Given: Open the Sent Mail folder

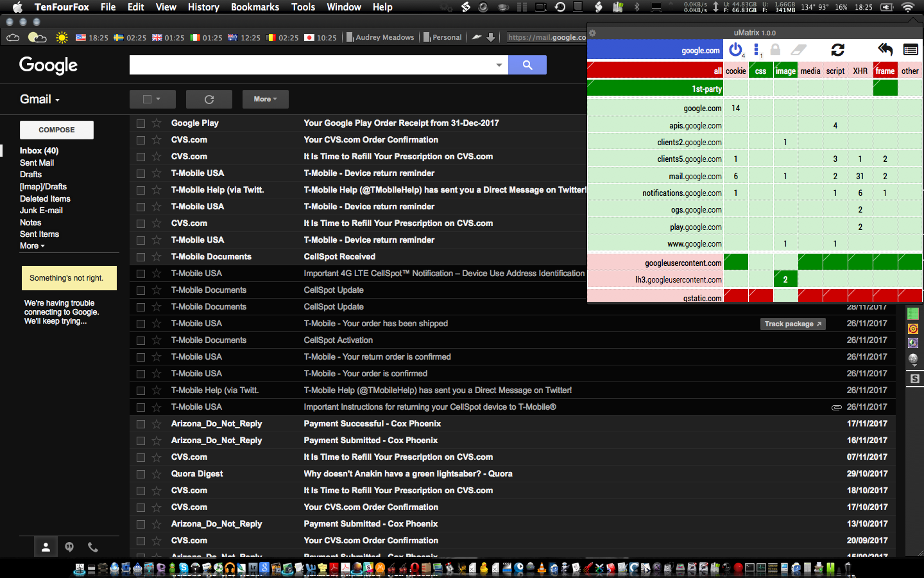Looking at the screenshot, I should click(x=37, y=163).
